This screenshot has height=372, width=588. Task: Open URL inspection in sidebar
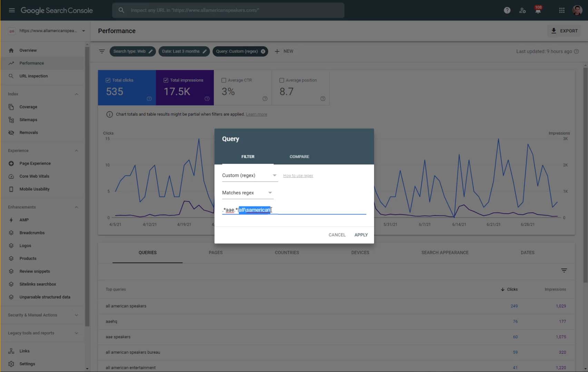[x=33, y=76]
